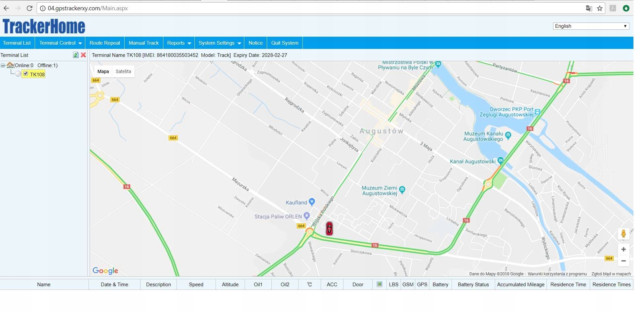Image resolution: width=644 pixels, height=312 pixels.
Task: Click the Pegman street view icon
Action: (x=624, y=234)
